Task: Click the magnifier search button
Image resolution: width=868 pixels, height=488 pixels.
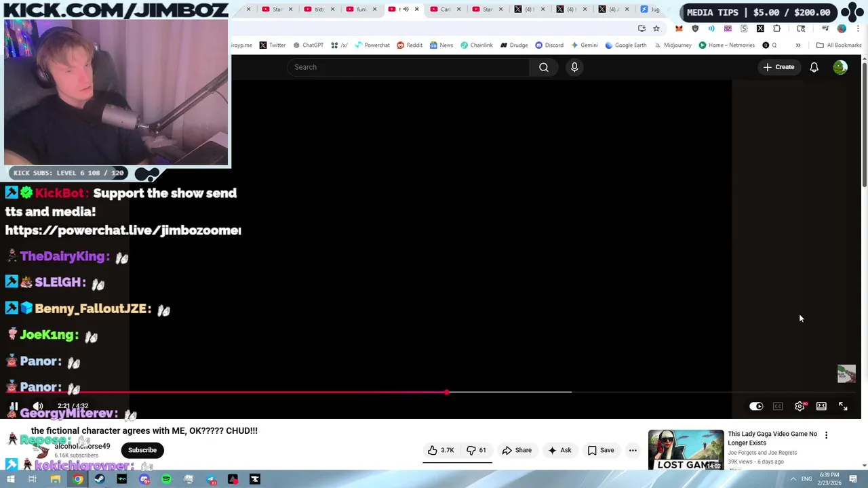Action: pyautogui.click(x=544, y=67)
